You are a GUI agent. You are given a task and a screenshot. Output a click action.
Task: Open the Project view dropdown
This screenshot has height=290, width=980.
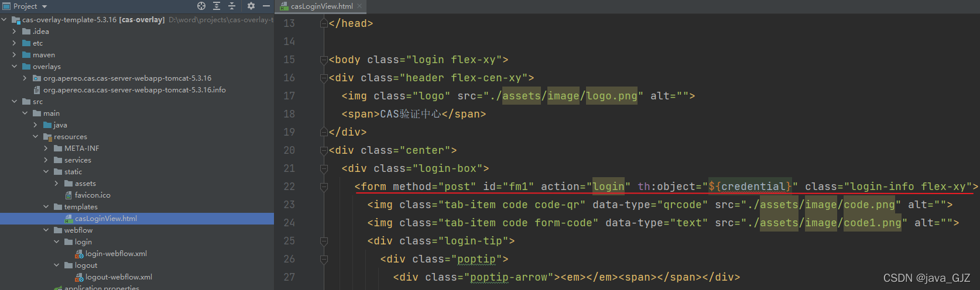(44, 6)
